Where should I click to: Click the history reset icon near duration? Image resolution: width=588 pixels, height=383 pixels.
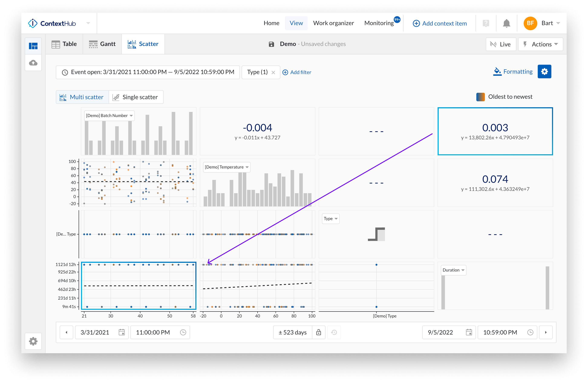point(334,332)
